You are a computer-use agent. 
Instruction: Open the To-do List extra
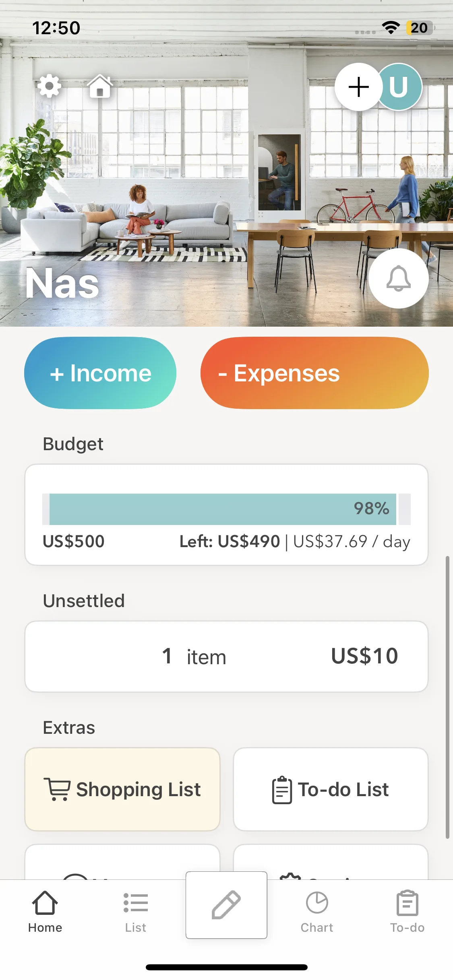point(331,789)
